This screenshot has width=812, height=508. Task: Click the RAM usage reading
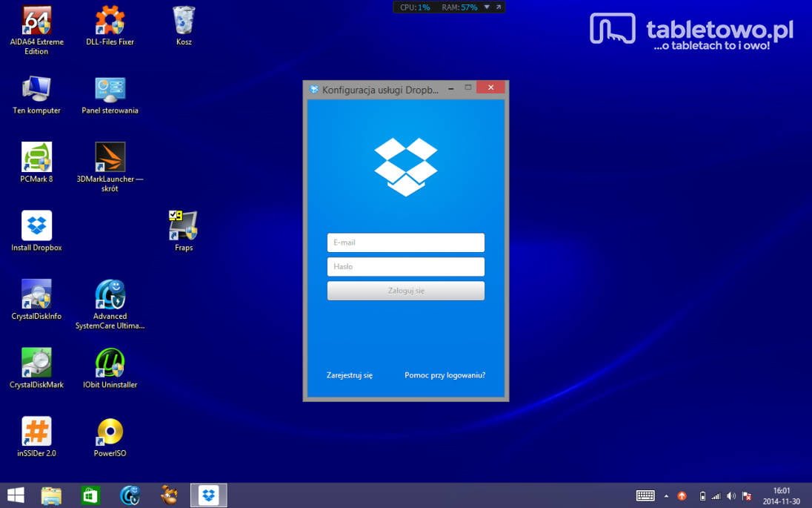pyautogui.click(x=459, y=7)
